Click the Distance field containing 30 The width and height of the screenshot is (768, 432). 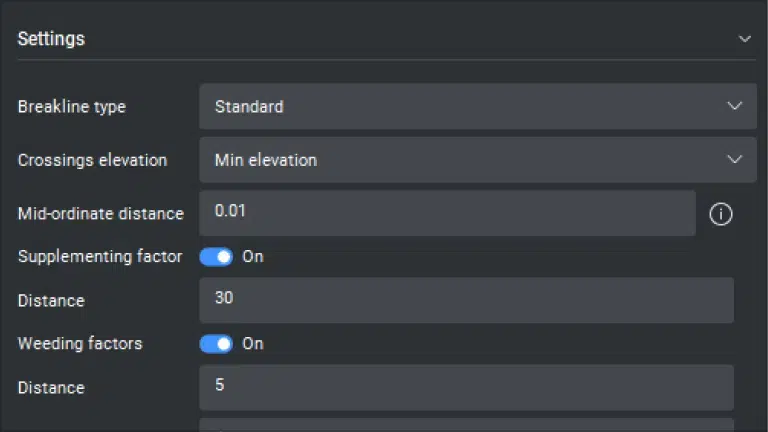pos(466,300)
